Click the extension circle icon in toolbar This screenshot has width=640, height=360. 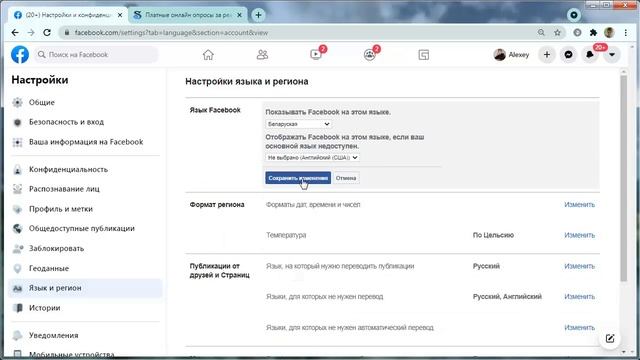[577, 33]
